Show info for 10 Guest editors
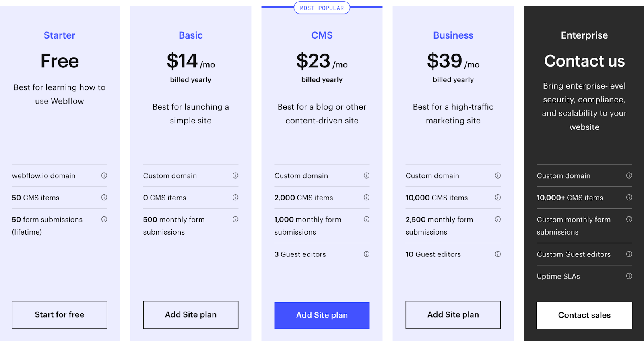 [x=498, y=254]
